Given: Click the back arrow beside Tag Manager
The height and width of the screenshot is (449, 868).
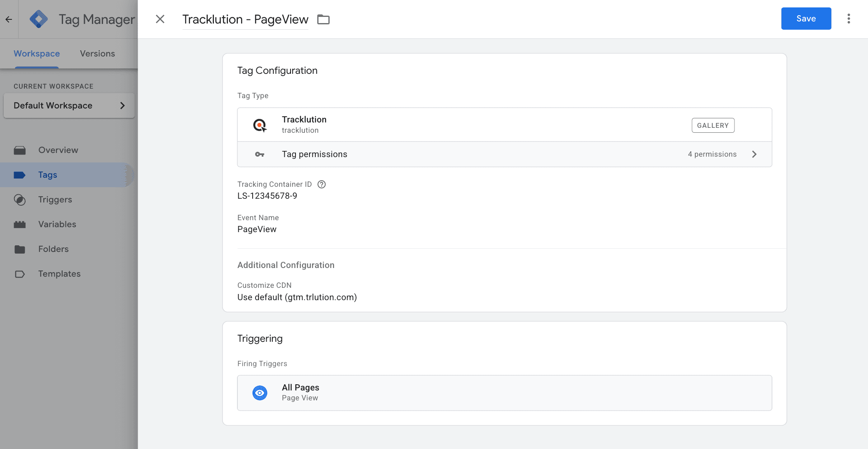Looking at the screenshot, I should pos(9,19).
